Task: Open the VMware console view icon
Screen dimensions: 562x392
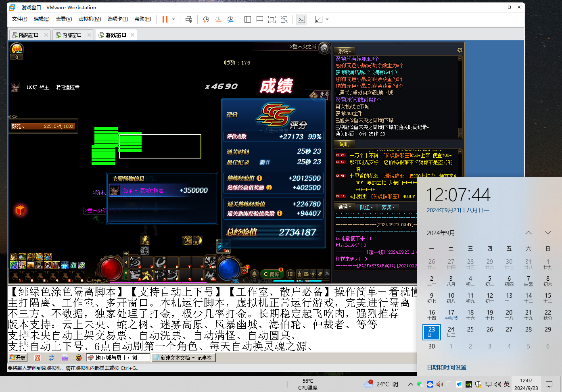Action: (301, 19)
